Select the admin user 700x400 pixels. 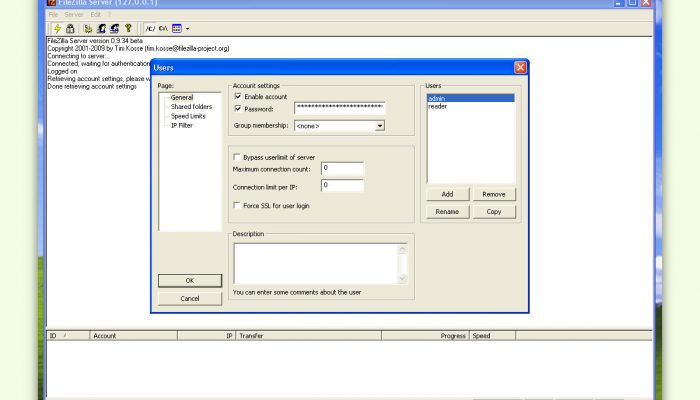pos(471,98)
